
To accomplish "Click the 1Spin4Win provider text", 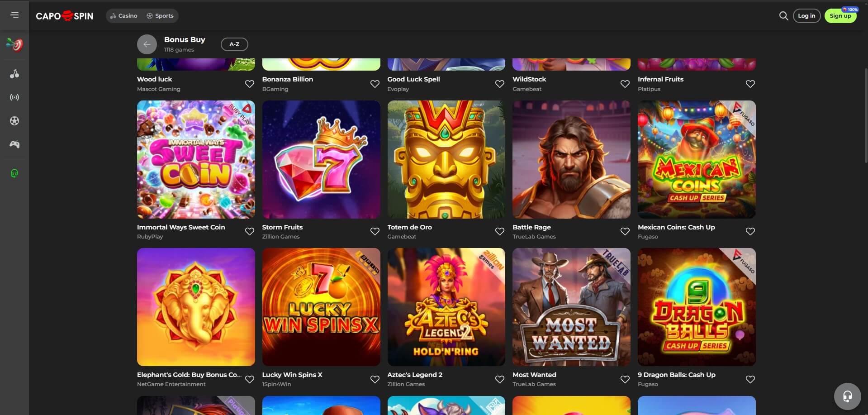I will point(276,384).
